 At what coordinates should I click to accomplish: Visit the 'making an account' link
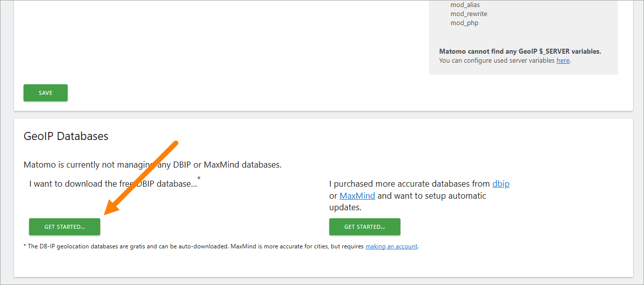coord(391,246)
